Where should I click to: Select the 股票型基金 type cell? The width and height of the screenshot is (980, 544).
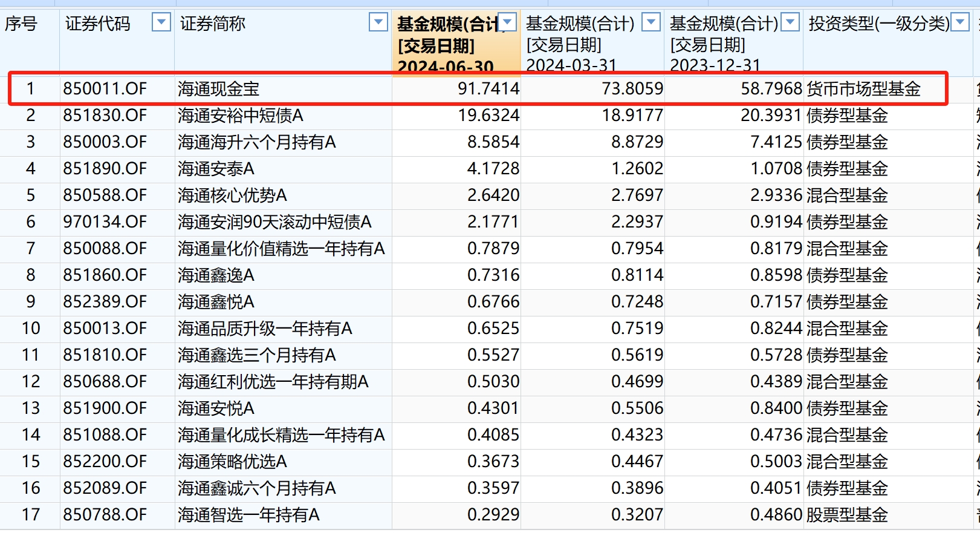click(x=847, y=515)
